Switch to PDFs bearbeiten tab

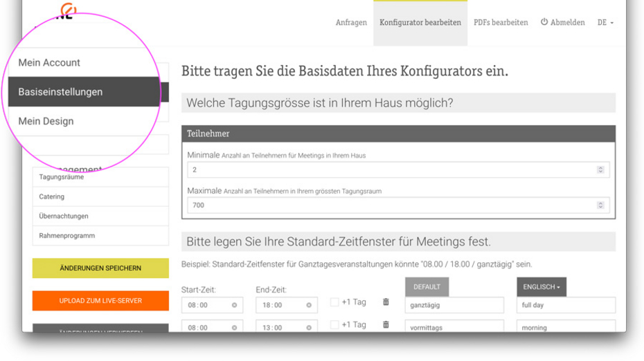(x=501, y=23)
